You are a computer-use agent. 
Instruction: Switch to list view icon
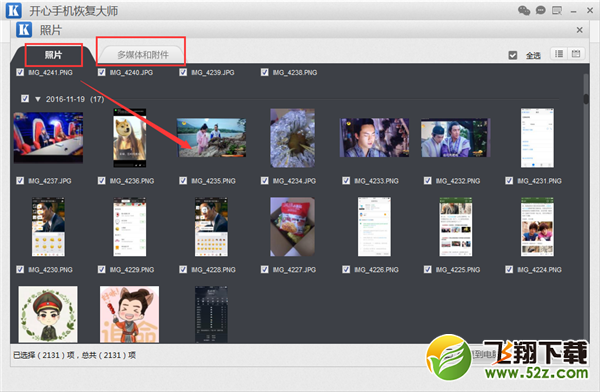pos(559,54)
